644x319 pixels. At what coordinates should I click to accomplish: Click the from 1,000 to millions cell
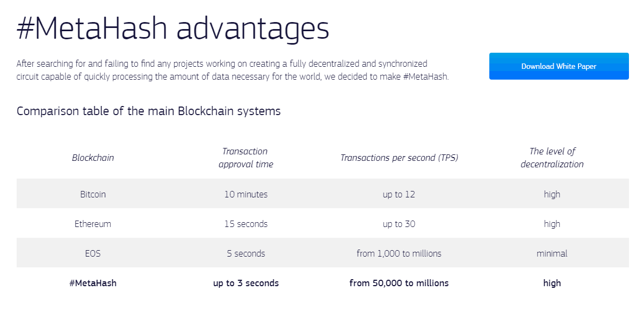pos(399,253)
